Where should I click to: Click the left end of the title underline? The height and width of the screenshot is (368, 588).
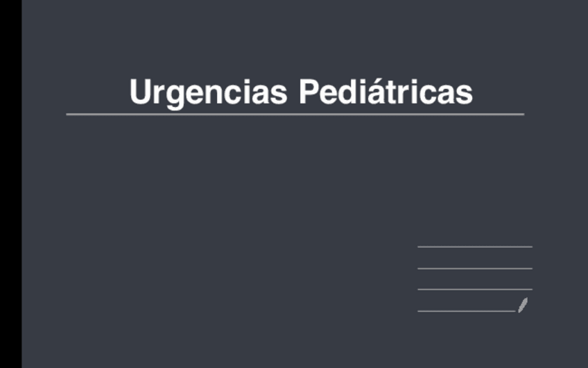[69, 114]
